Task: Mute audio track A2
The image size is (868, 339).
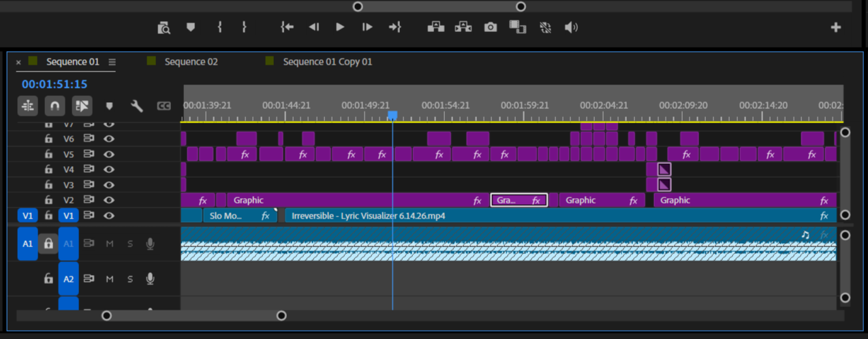Action: (x=110, y=279)
